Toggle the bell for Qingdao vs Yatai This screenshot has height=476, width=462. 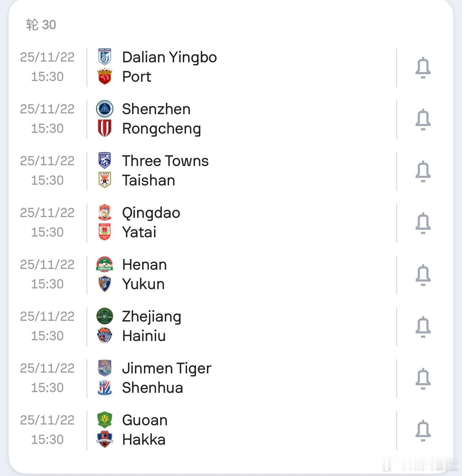[423, 223]
